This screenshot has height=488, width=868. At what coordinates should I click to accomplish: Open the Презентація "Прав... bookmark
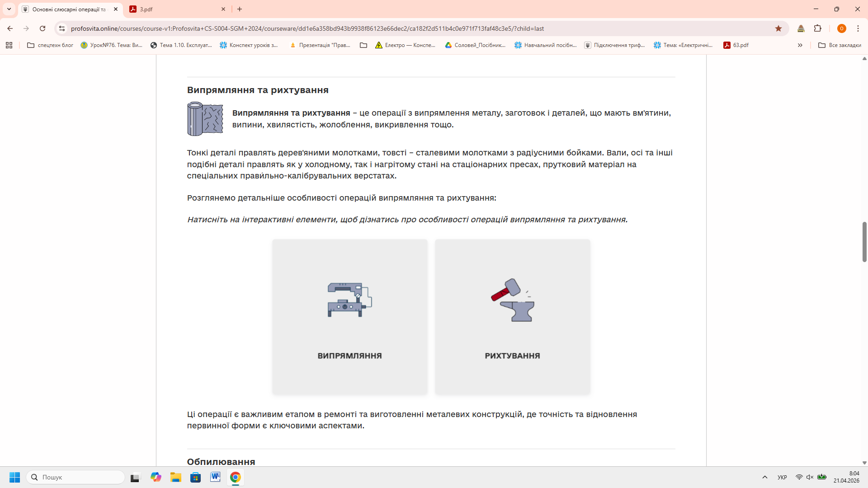point(320,45)
